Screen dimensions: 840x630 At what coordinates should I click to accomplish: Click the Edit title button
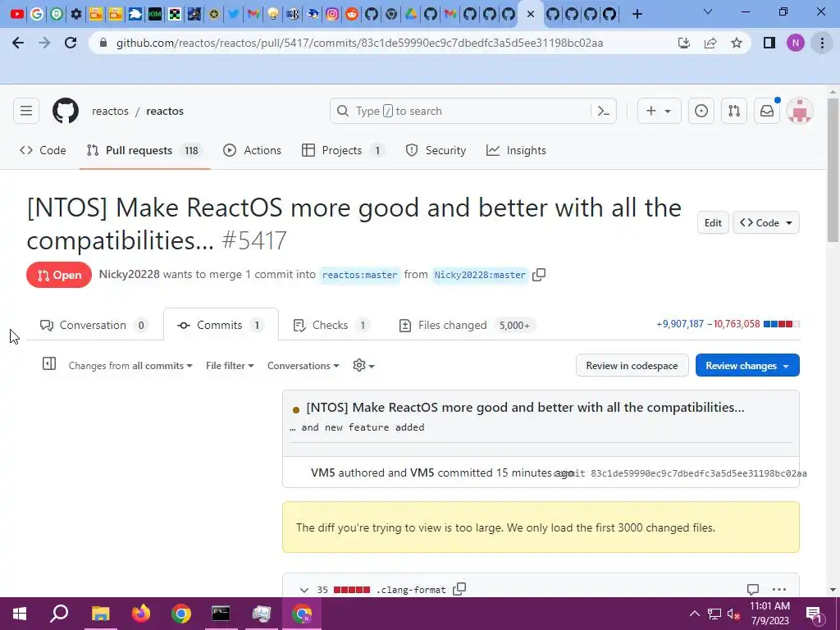[x=713, y=223]
